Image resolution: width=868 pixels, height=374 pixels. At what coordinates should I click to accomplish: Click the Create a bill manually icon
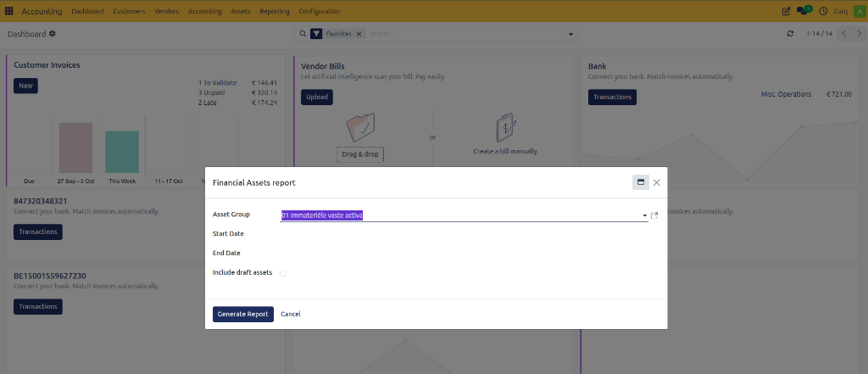505,127
